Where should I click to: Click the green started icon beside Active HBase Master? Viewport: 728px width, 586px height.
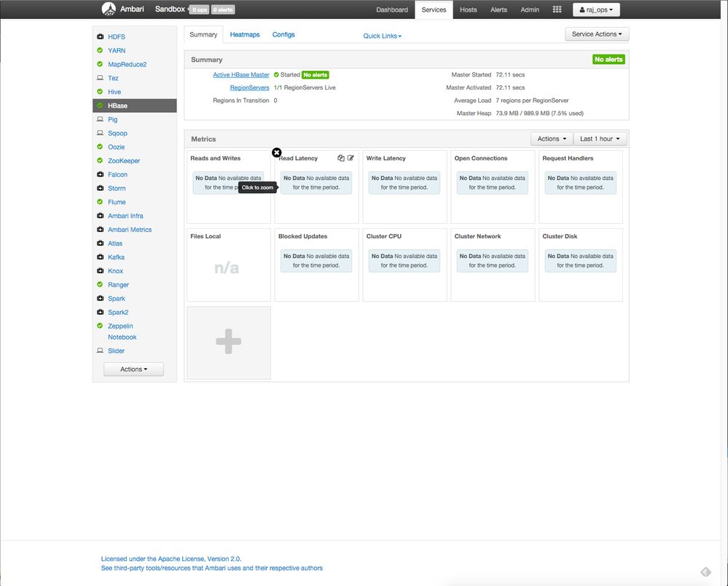pos(276,75)
